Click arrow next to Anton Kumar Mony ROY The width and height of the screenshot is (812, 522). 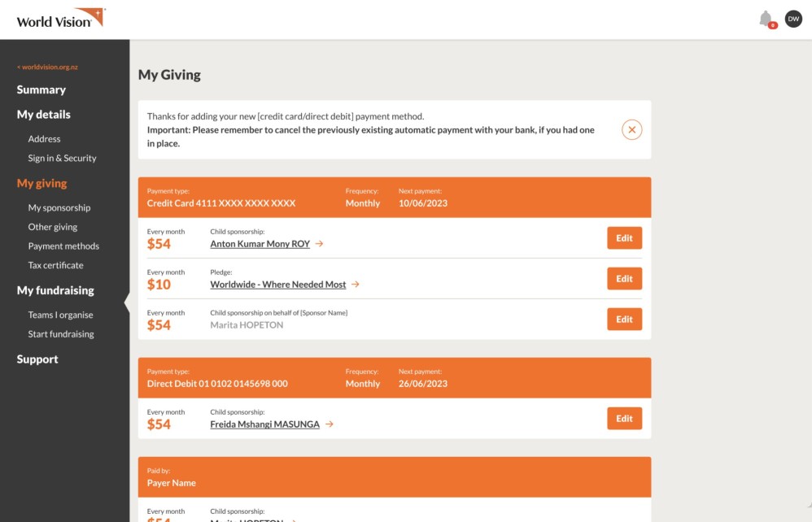coord(320,244)
